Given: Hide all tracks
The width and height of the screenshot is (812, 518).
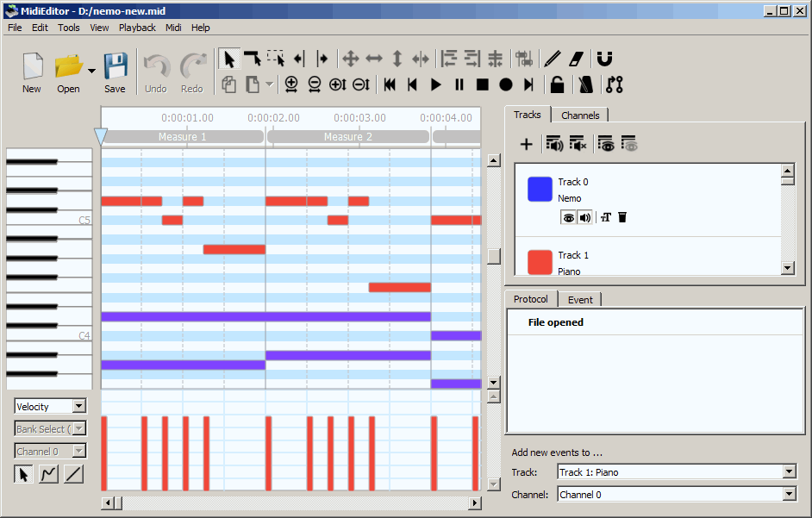Looking at the screenshot, I should coord(628,144).
